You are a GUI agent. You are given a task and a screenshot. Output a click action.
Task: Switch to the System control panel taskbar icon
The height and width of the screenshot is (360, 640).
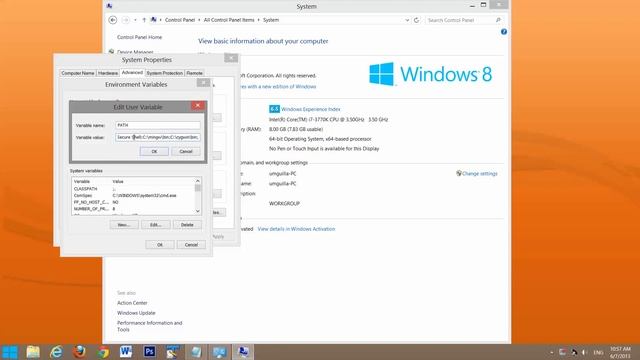(x=243, y=352)
